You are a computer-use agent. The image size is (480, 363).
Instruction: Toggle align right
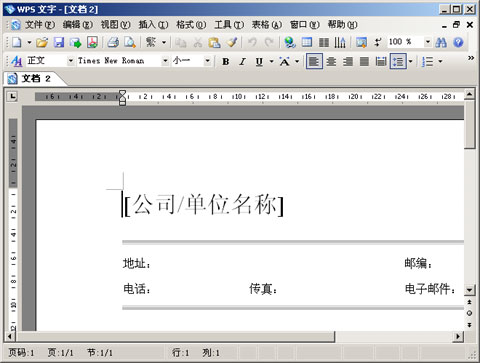(348, 61)
